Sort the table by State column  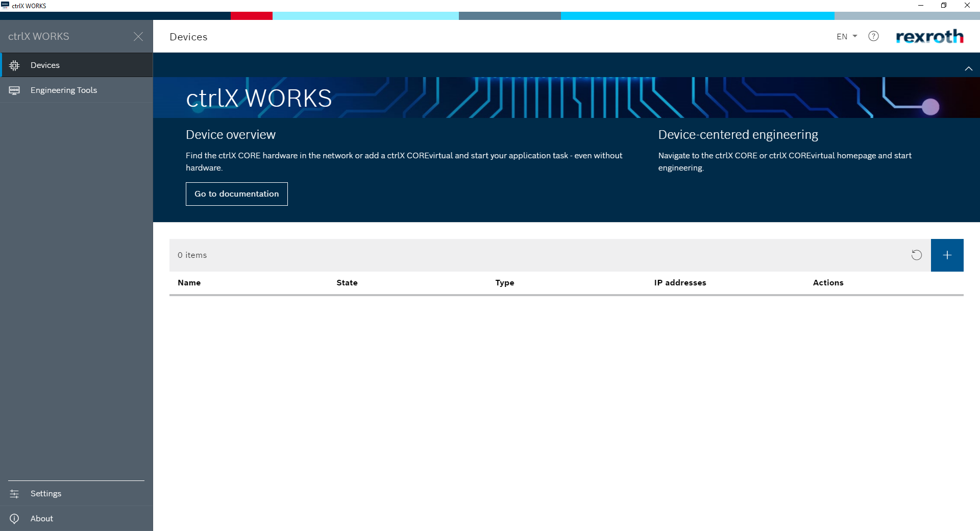point(347,282)
